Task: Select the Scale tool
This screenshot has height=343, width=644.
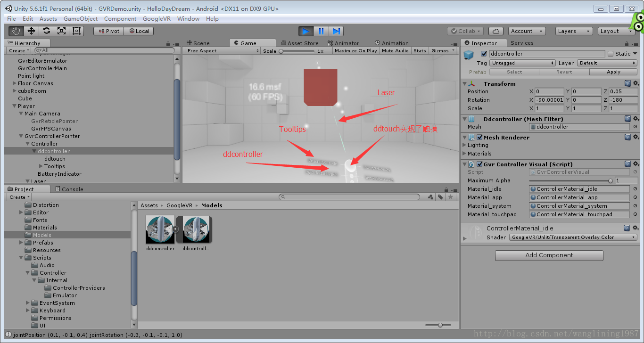Action: click(x=61, y=31)
